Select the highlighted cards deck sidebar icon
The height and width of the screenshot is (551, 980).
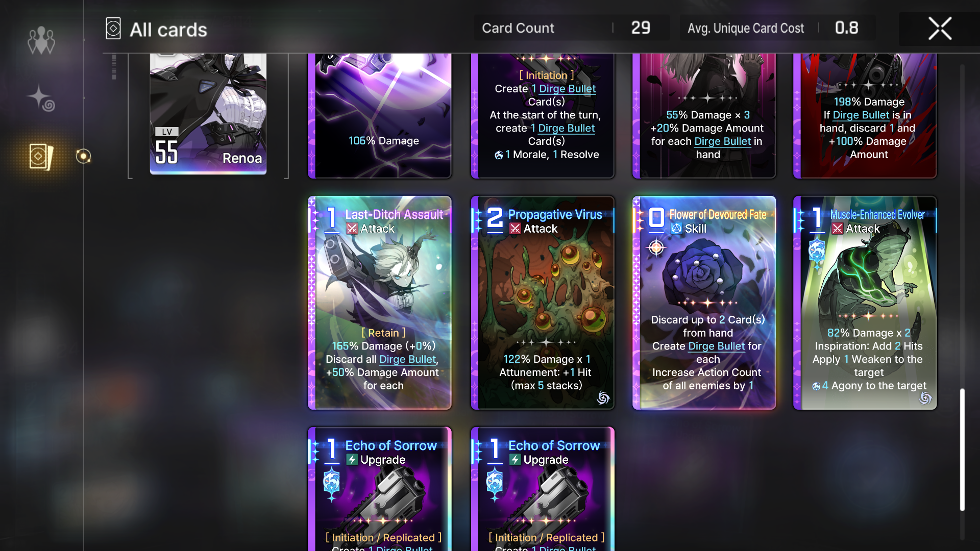(41, 157)
